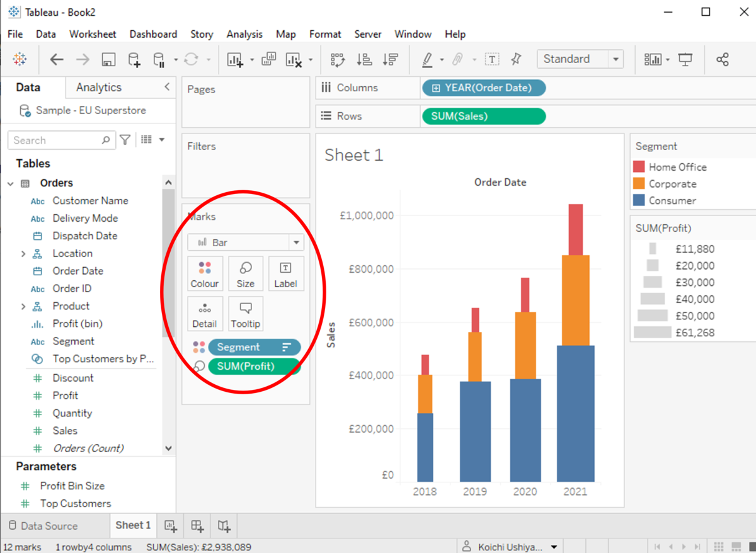Screen dimensions: 756x553
Task: Click the Undo back arrow
Action: 57,59
